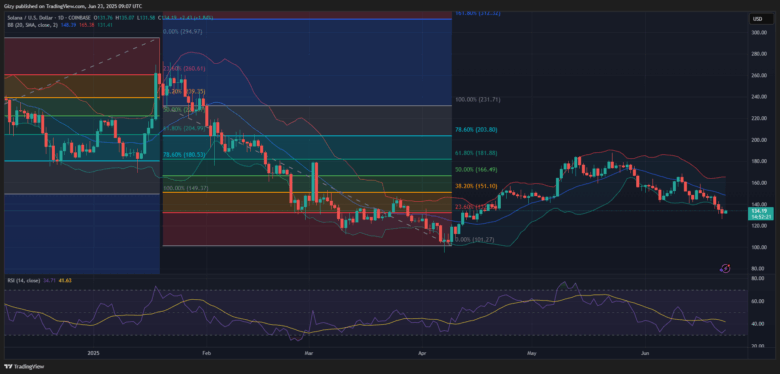Click the 300.00 price axis label

pos(759,32)
